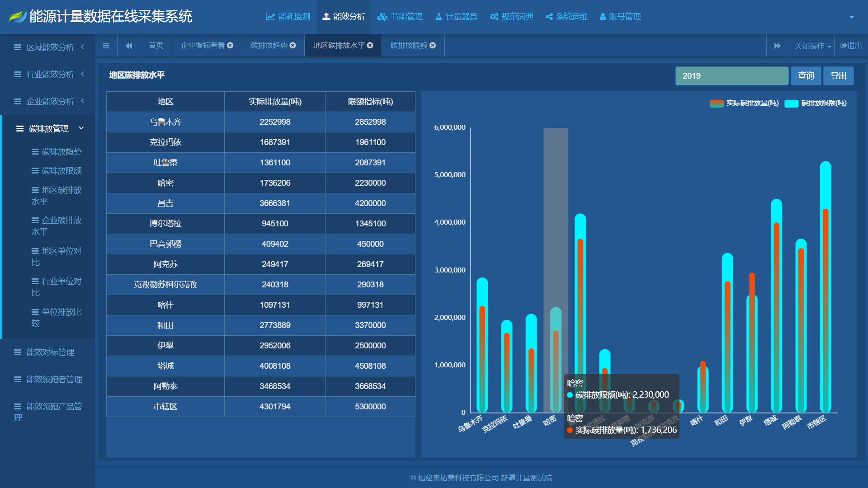Collapse the 碳排放管理 sidebar section

[x=49, y=129]
